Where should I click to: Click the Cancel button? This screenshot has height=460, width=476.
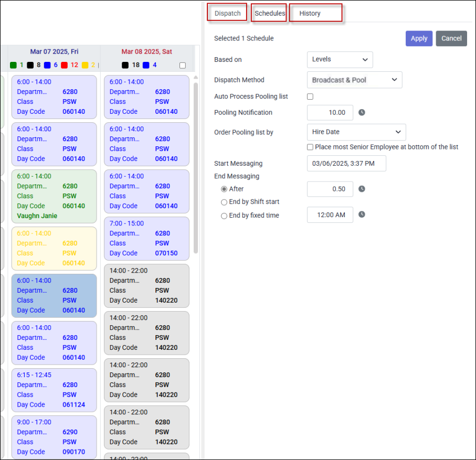451,38
